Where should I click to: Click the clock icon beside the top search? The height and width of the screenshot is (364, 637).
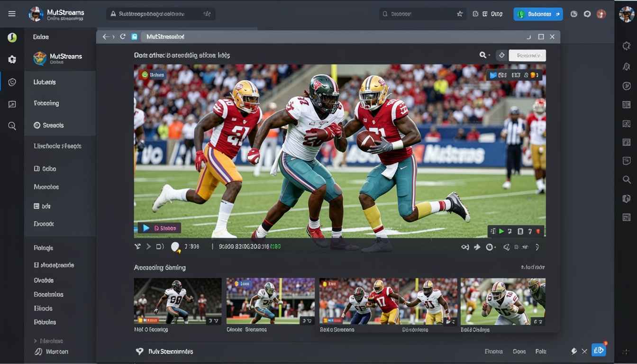tap(475, 14)
